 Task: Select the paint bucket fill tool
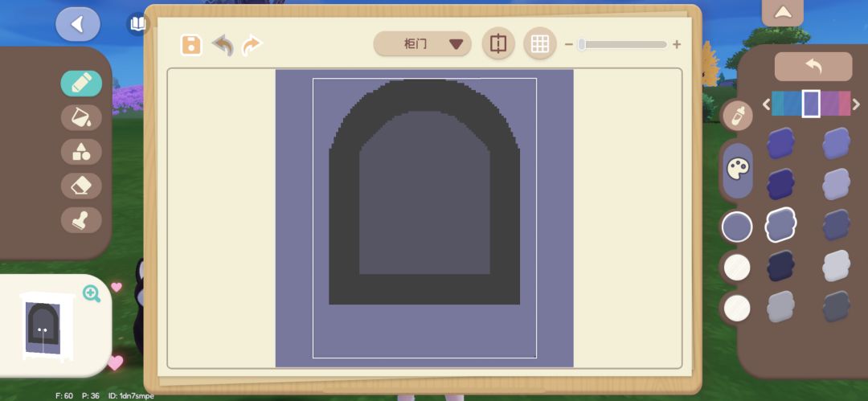[81, 117]
